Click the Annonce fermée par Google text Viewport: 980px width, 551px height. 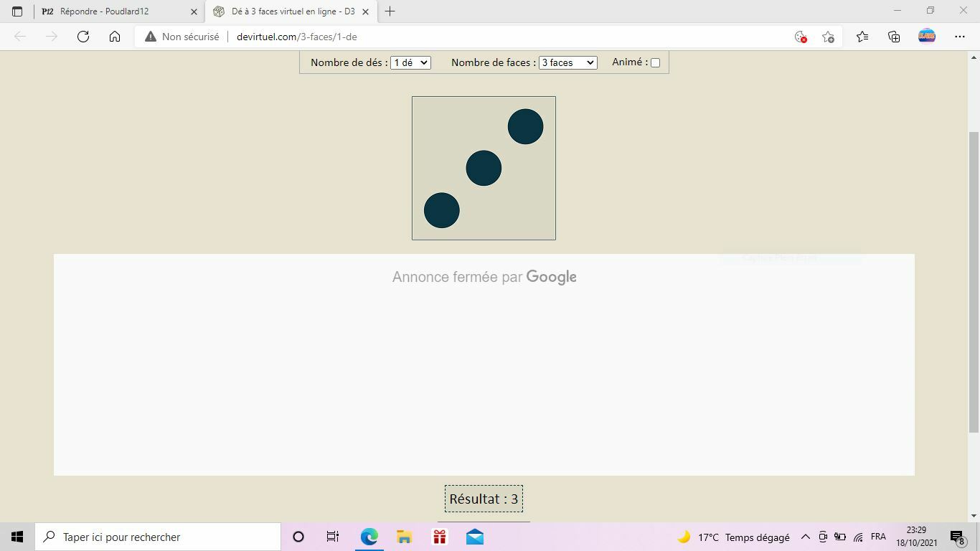[x=484, y=277]
